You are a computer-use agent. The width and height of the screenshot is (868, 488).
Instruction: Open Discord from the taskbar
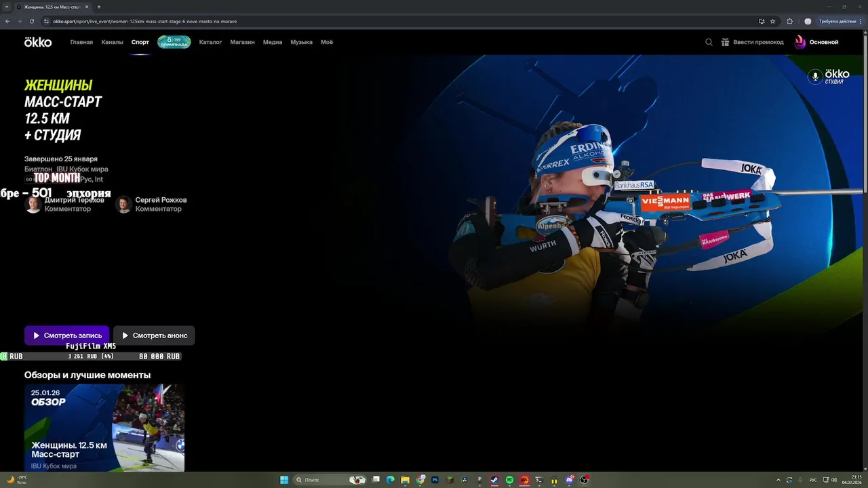(x=570, y=480)
